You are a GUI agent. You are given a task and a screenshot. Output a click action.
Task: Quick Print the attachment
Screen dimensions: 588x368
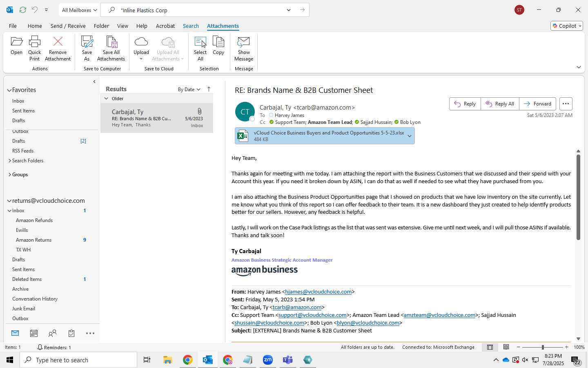[x=35, y=48]
